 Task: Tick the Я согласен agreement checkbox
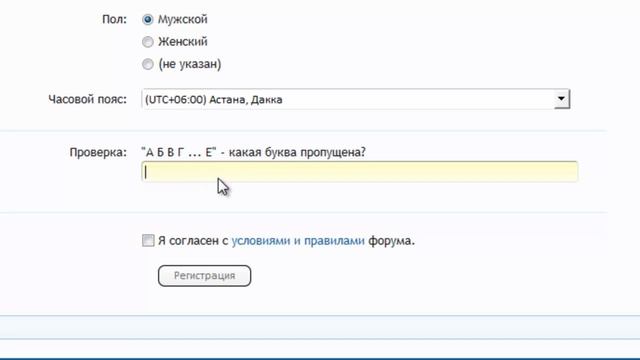pos(148,240)
